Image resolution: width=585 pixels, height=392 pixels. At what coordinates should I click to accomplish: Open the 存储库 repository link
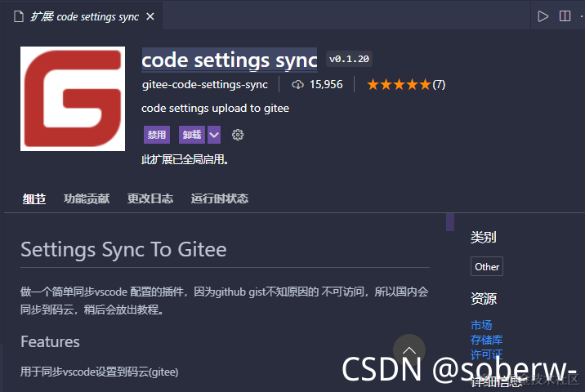[486, 340]
